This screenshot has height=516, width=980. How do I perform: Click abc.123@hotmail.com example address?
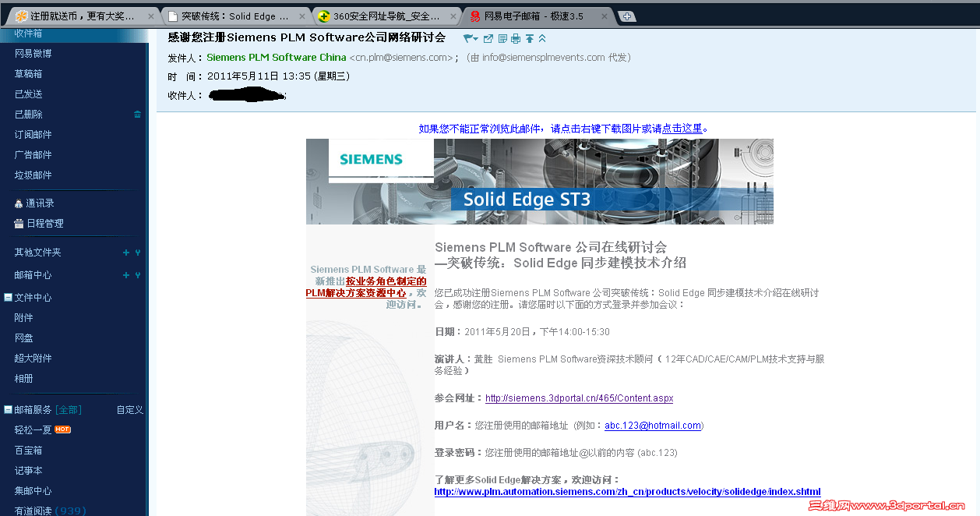coord(653,426)
